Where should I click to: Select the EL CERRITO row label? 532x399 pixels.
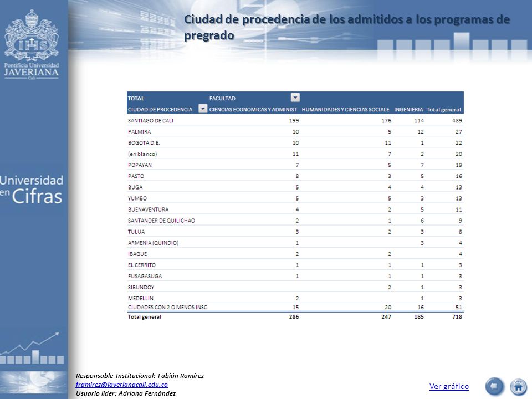pos(141,265)
